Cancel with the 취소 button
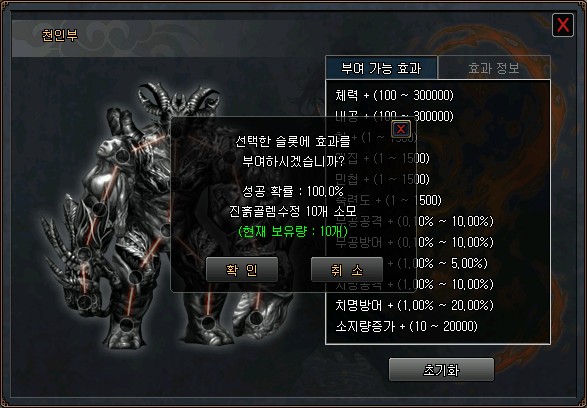587x408 pixels. click(x=347, y=270)
